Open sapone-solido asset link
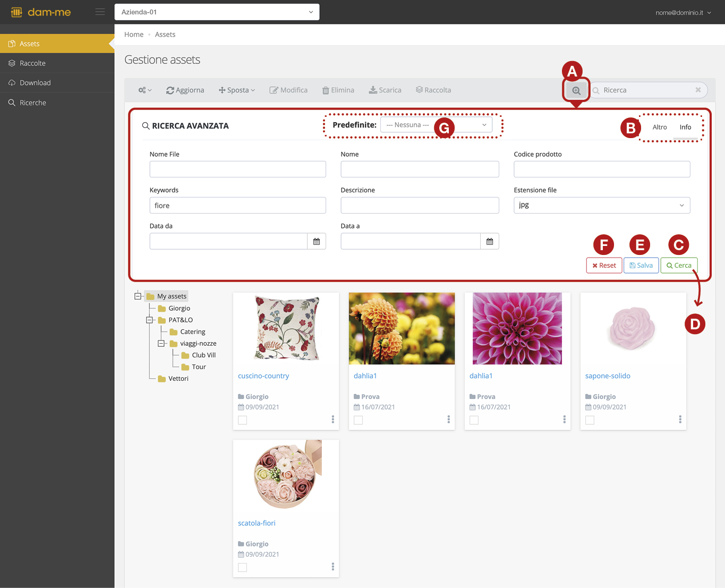The height and width of the screenshot is (588, 725). click(608, 376)
